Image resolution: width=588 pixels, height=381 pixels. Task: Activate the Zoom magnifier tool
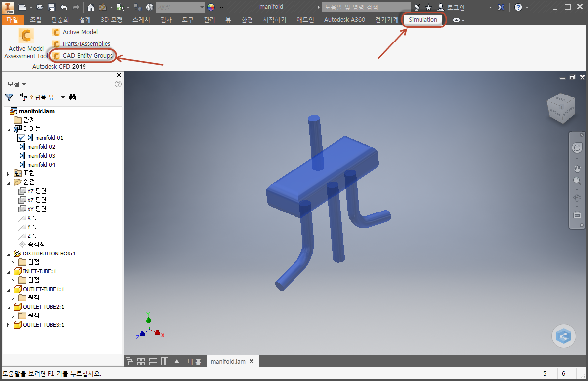pos(577,181)
